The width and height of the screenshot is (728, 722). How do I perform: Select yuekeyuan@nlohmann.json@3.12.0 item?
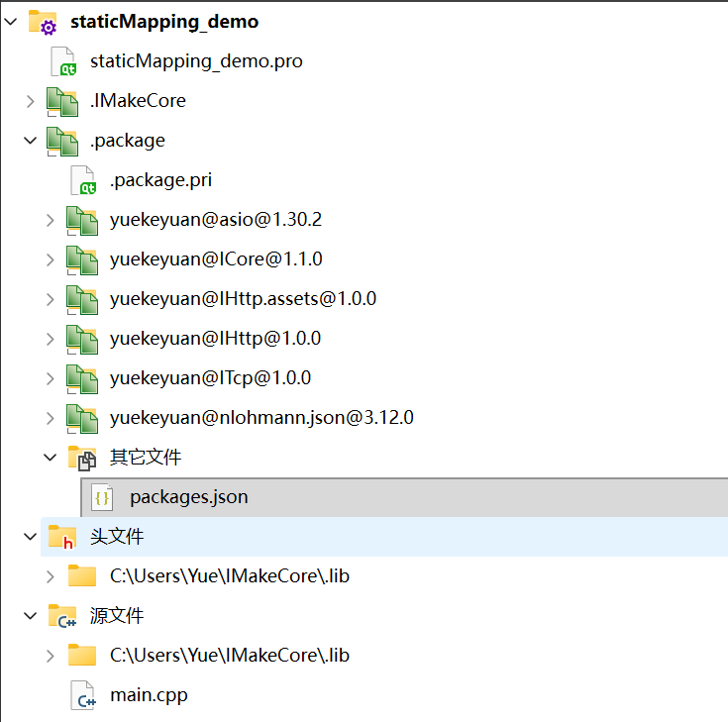261,418
